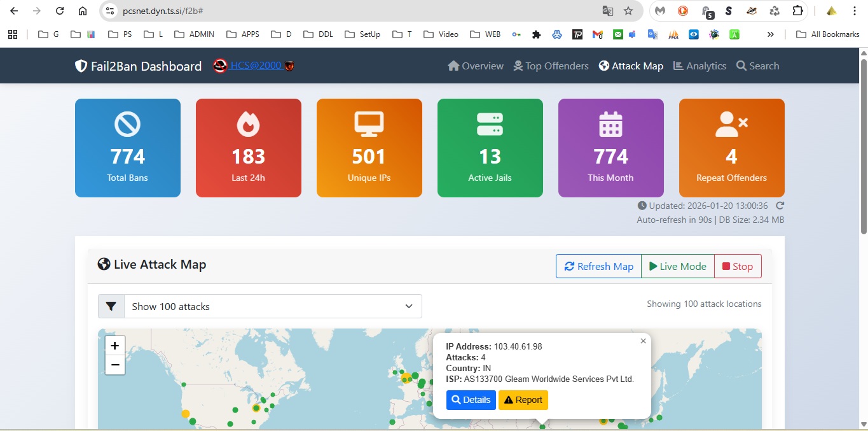Go to the Top Offenders tab
This screenshot has width=868, height=431.
click(551, 66)
